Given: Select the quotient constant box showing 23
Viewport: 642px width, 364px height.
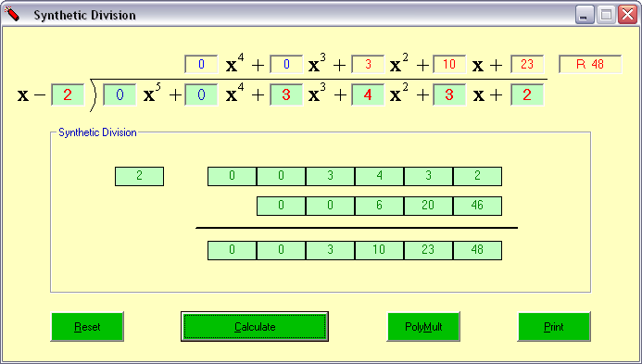Looking at the screenshot, I should [x=527, y=64].
